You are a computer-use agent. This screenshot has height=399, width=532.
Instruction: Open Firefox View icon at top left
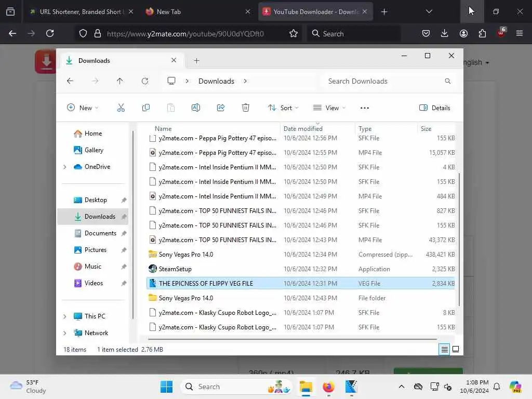point(10,12)
